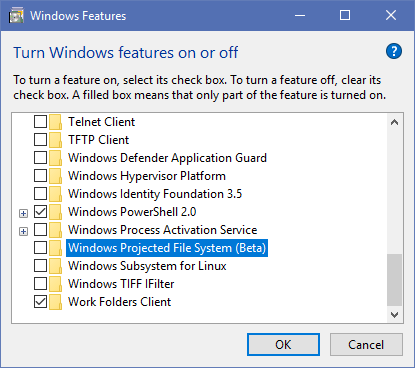Screen dimensions: 415x368
Task: Select Windows Identity Foundation 3.5 entry
Action: [x=155, y=194]
